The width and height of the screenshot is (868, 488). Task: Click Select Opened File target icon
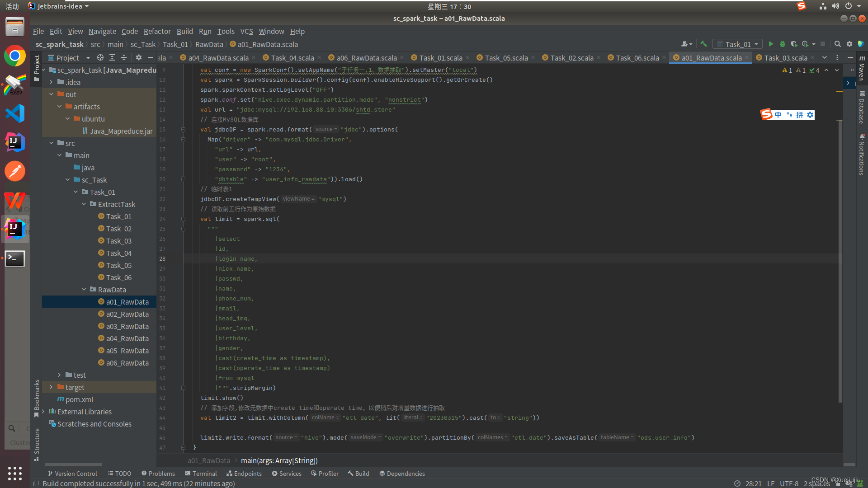click(100, 57)
